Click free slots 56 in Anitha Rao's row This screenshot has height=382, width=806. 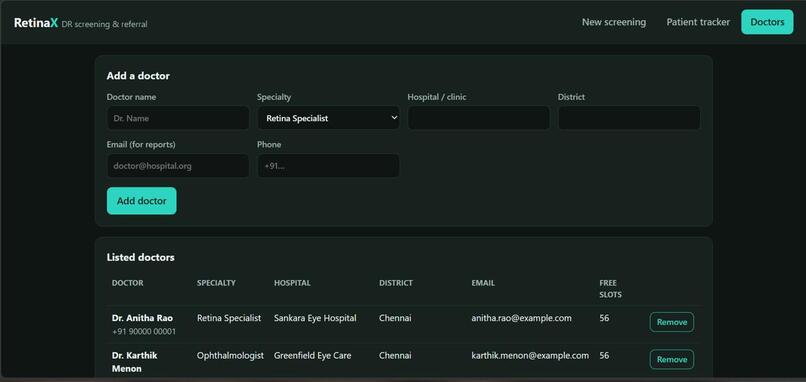pyautogui.click(x=604, y=318)
